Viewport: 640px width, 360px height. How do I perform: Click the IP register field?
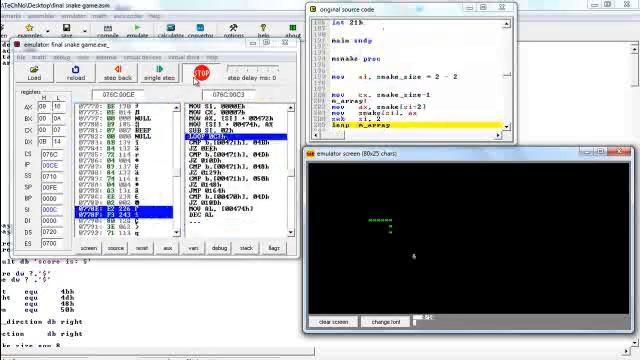(52, 165)
